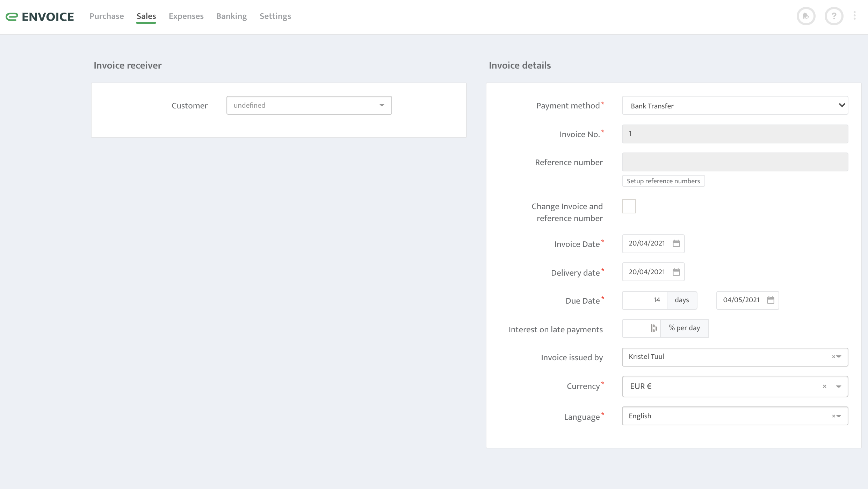Clear the Currency selection with the × icon
Viewport: 868px width, 489px height.
pos(824,386)
